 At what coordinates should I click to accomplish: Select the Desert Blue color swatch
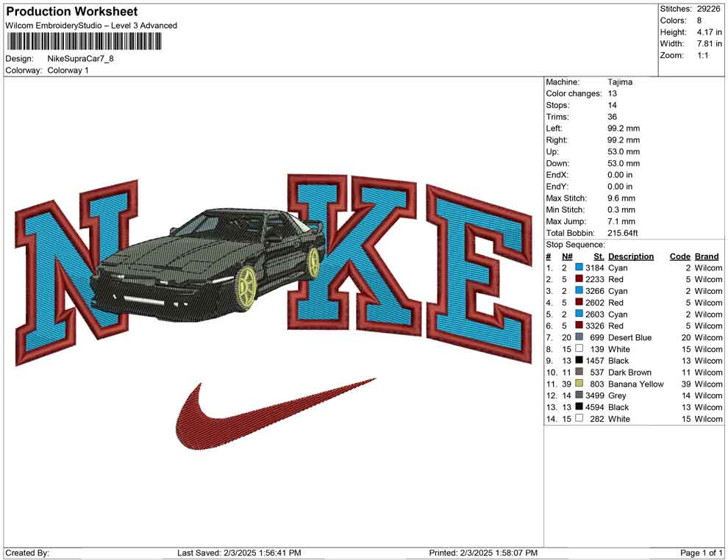click(x=579, y=337)
